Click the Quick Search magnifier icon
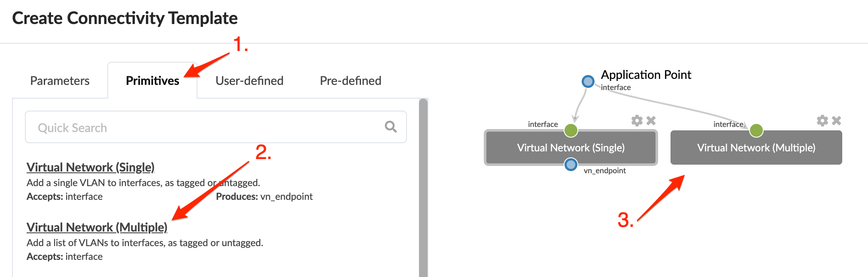868x277 pixels. click(391, 126)
